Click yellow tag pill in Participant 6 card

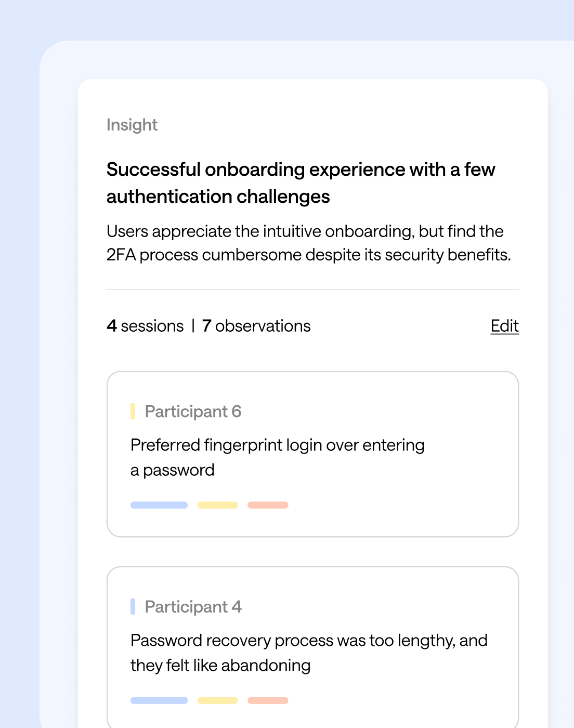[218, 505]
